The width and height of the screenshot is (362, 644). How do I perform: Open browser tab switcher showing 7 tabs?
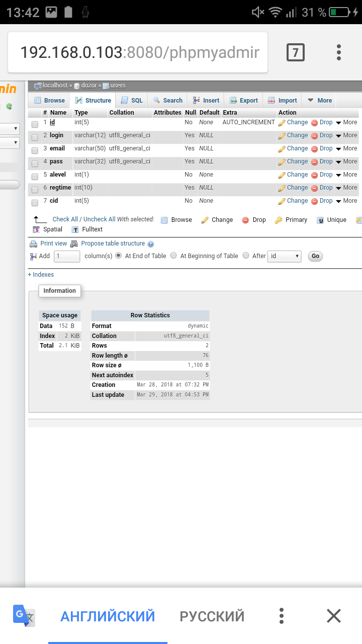click(295, 52)
